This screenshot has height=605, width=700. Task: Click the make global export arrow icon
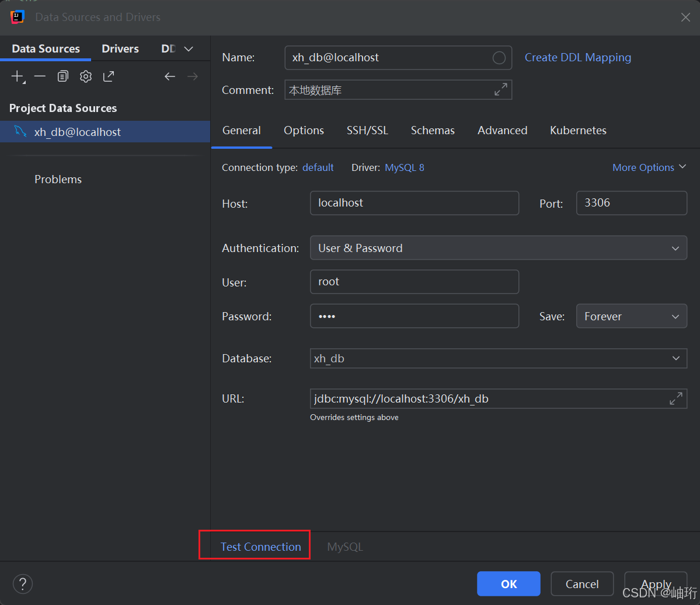109,76
